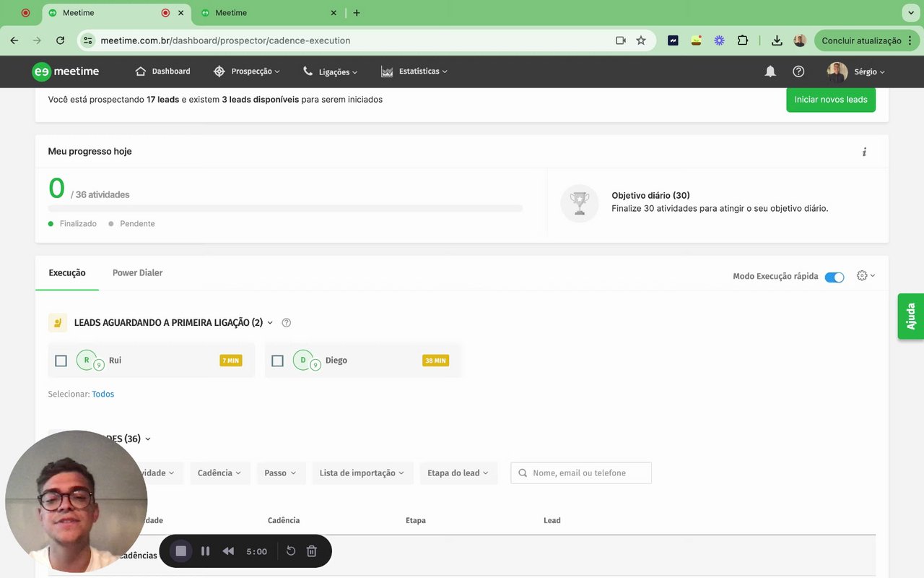This screenshot has width=924, height=578.
Task: Open Dashboard menu item
Action: click(163, 72)
